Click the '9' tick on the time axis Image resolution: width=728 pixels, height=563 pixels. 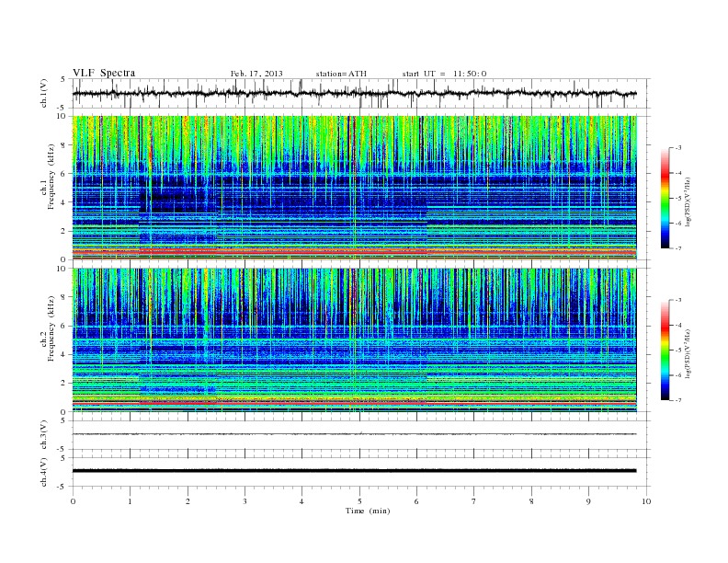click(588, 501)
